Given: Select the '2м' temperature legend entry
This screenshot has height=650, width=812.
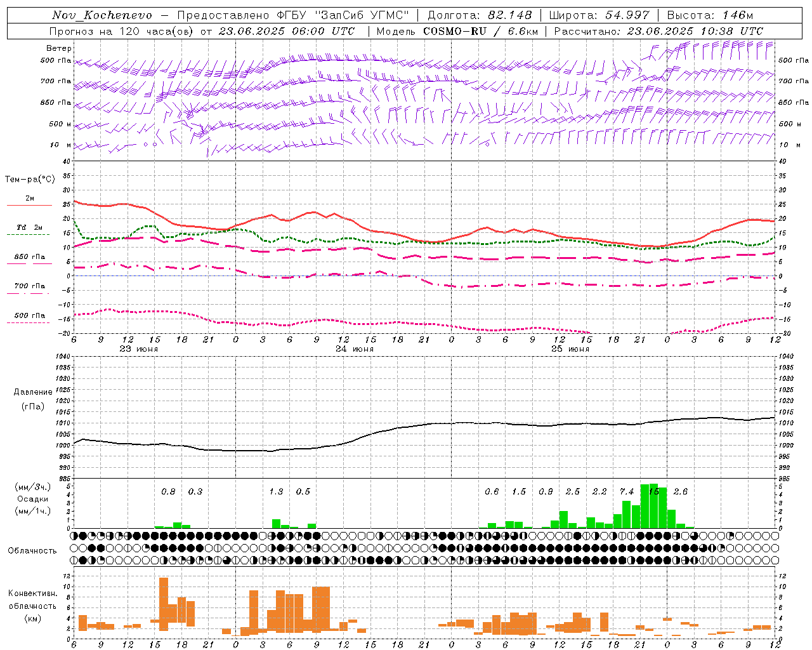Looking at the screenshot, I should pyautogui.click(x=30, y=199).
